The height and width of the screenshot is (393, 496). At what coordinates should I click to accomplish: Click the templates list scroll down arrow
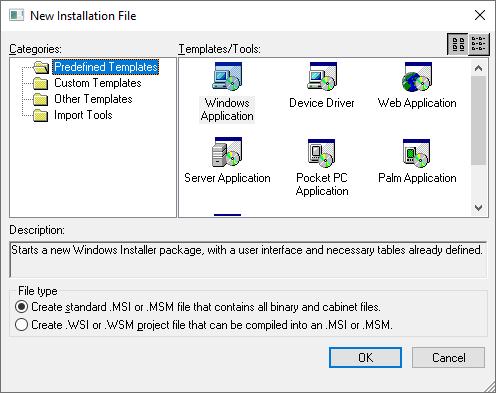coord(478,208)
